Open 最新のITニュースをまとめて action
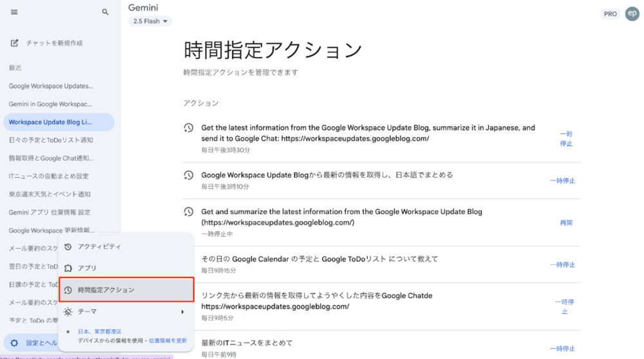Image resolution: width=644 pixels, height=359 pixels. [247, 342]
